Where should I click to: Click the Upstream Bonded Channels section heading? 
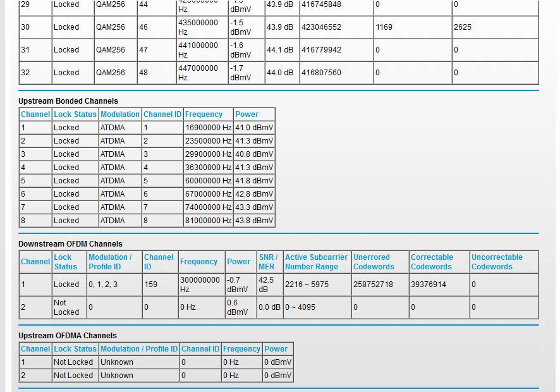click(x=68, y=101)
